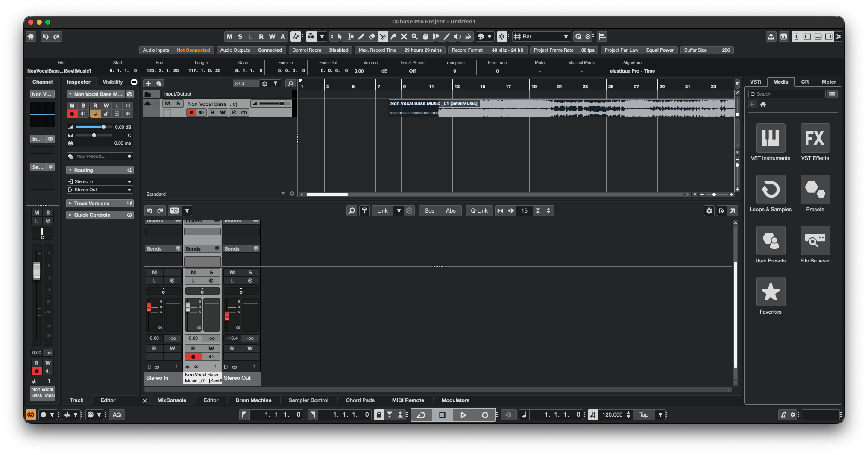The image size is (868, 455).
Task: Start playback with Play button
Action: click(x=463, y=415)
